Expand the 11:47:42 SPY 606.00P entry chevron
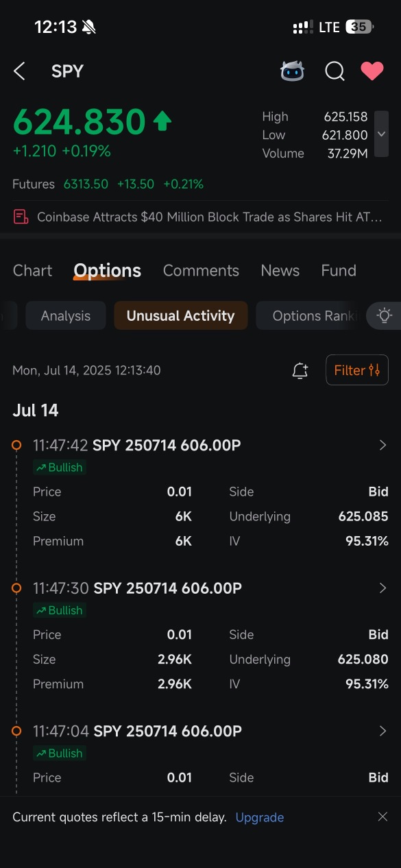 (x=383, y=446)
